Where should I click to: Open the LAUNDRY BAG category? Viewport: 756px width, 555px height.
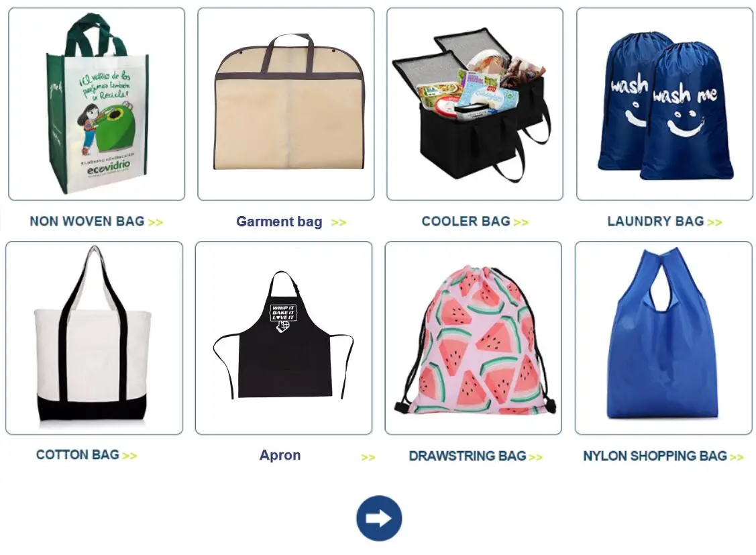pos(656,221)
